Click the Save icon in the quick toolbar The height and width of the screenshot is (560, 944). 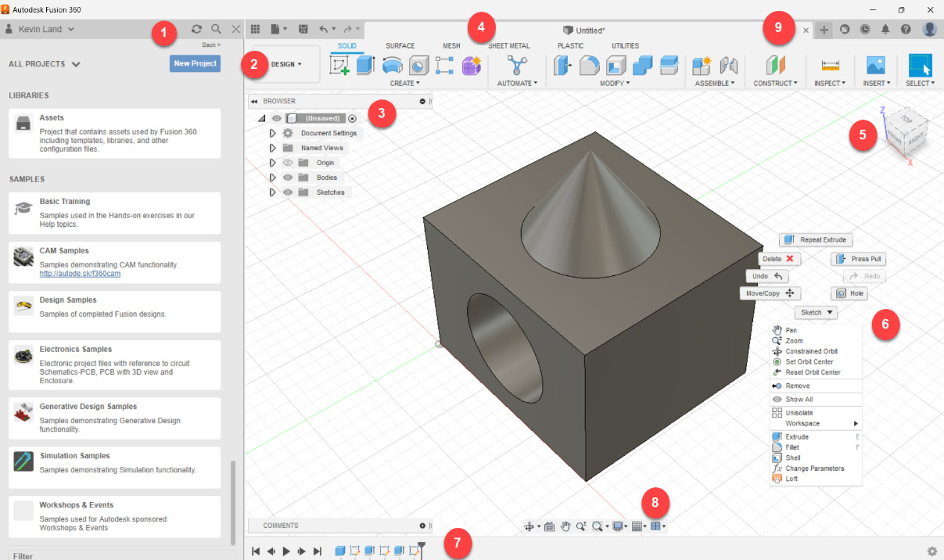[x=302, y=29]
